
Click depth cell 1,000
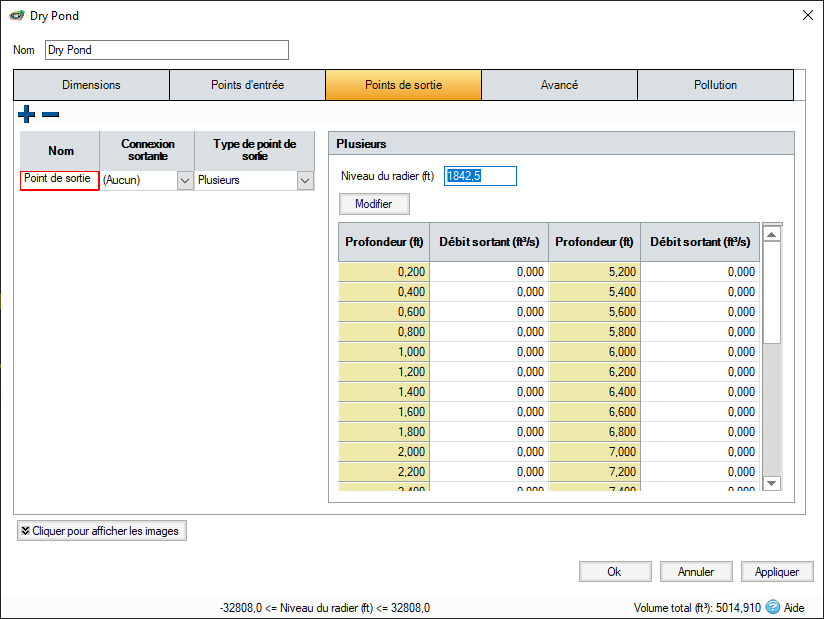(384, 352)
